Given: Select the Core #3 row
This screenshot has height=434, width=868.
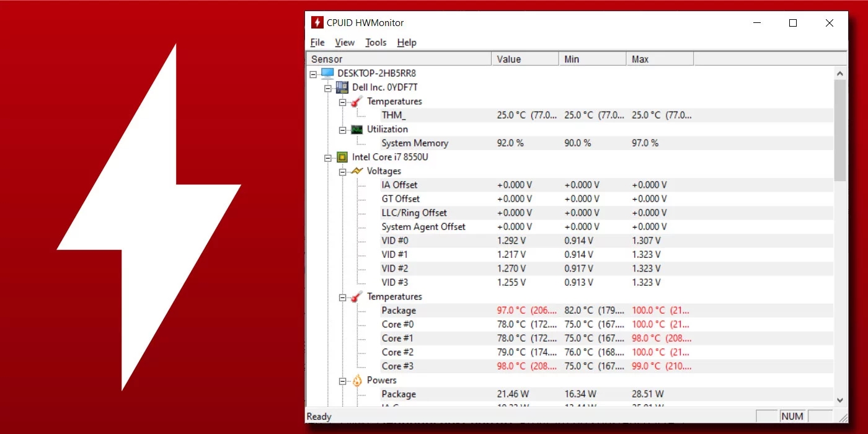Looking at the screenshot, I should 606,366.
